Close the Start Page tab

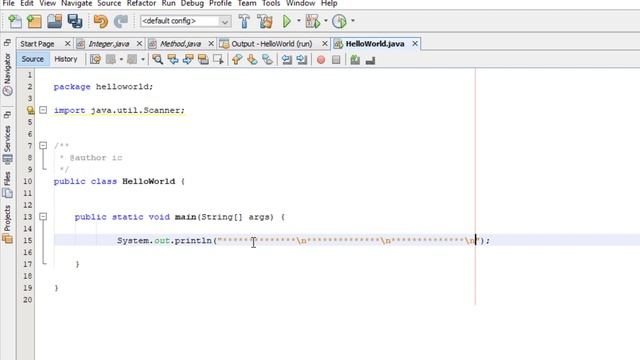[x=67, y=43]
